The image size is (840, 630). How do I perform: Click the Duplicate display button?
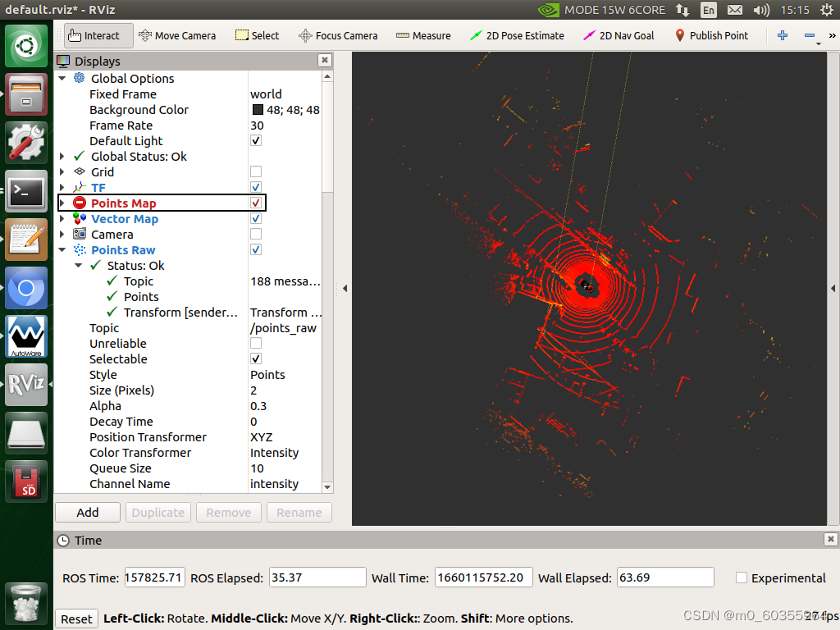coord(158,512)
